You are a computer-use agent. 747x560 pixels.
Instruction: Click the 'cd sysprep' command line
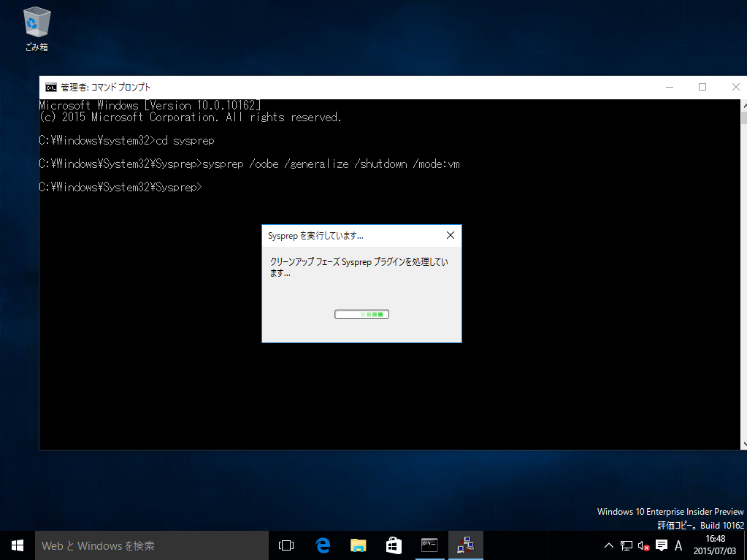[127, 140]
